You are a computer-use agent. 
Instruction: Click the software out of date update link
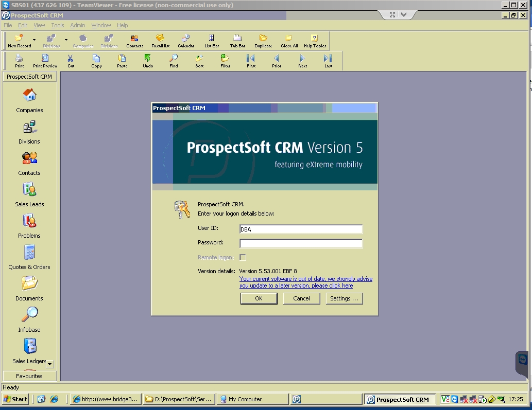(x=306, y=282)
